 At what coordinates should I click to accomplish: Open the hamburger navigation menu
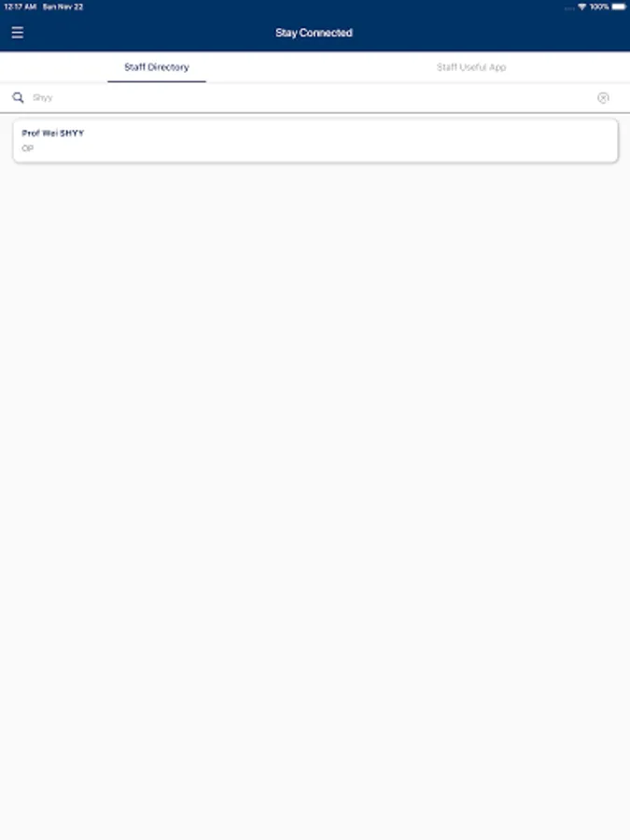[x=17, y=33]
